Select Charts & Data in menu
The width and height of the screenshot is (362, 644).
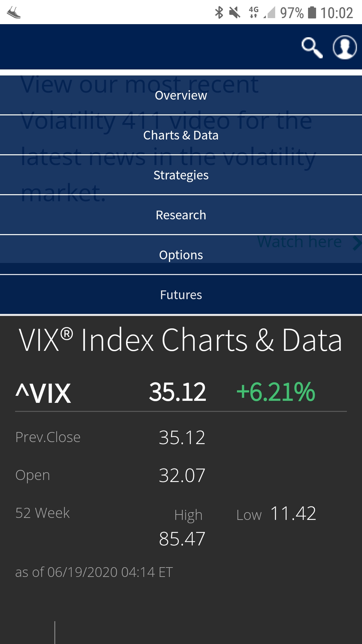click(181, 135)
